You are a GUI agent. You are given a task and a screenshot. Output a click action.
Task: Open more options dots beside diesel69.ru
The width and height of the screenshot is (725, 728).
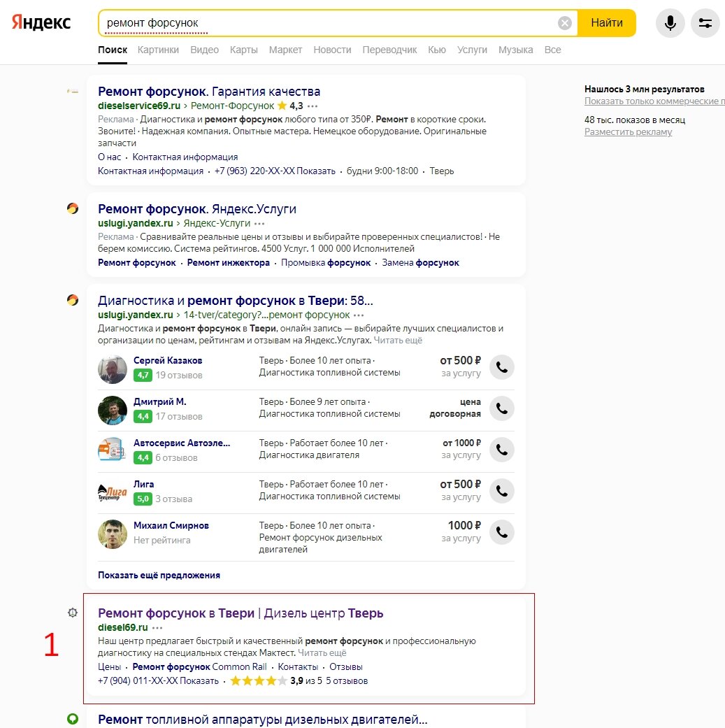pyautogui.click(x=157, y=628)
